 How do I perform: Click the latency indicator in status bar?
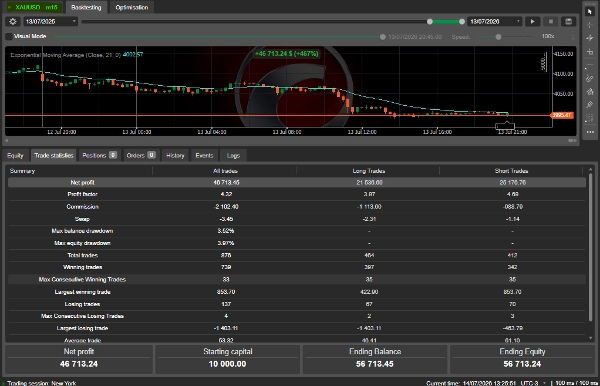[x=576, y=383]
